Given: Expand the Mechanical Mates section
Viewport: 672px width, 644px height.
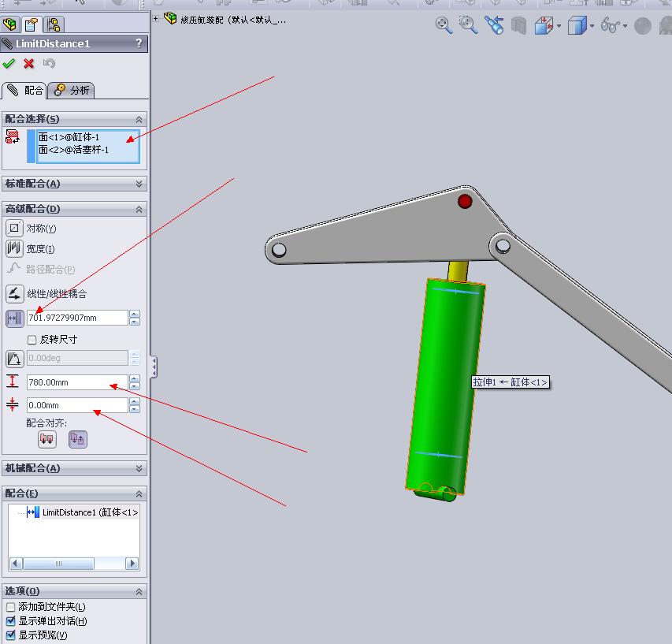Looking at the screenshot, I should (139, 468).
